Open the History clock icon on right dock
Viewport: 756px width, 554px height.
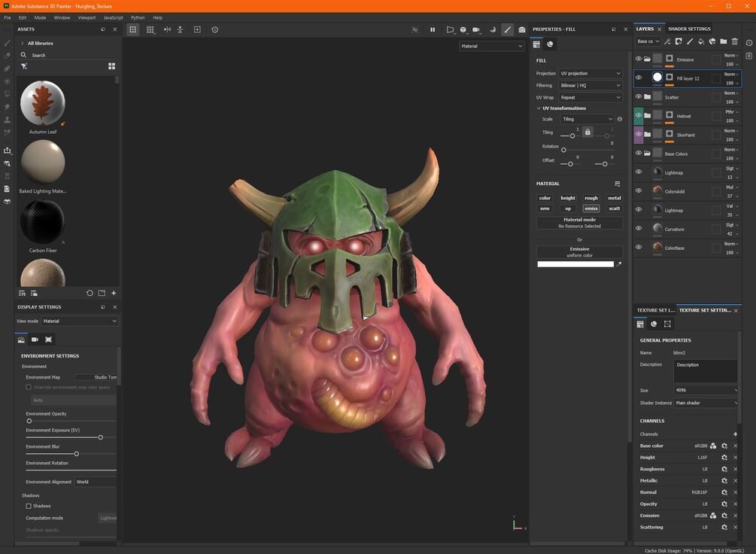(x=748, y=42)
